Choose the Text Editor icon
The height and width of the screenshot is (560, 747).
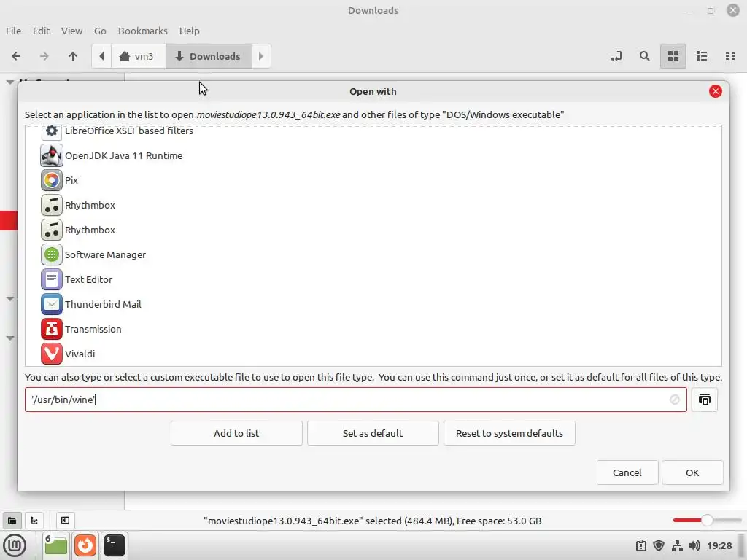(x=52, y=279)
